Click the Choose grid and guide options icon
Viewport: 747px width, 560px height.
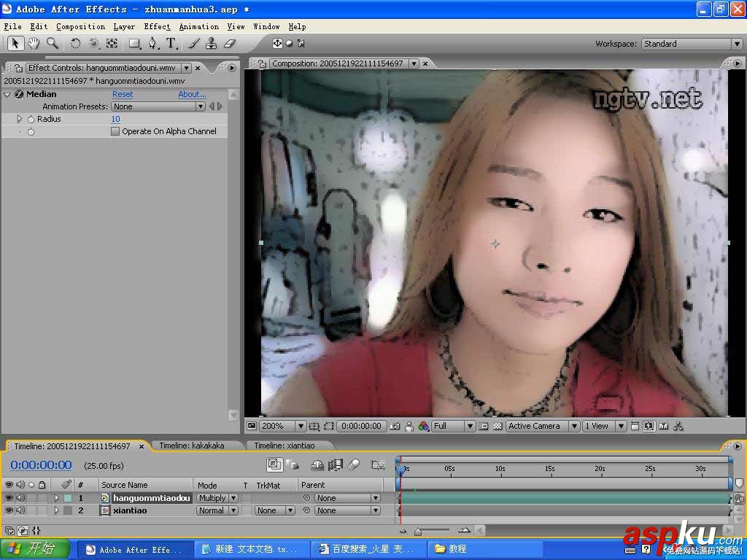click(314, 426)
